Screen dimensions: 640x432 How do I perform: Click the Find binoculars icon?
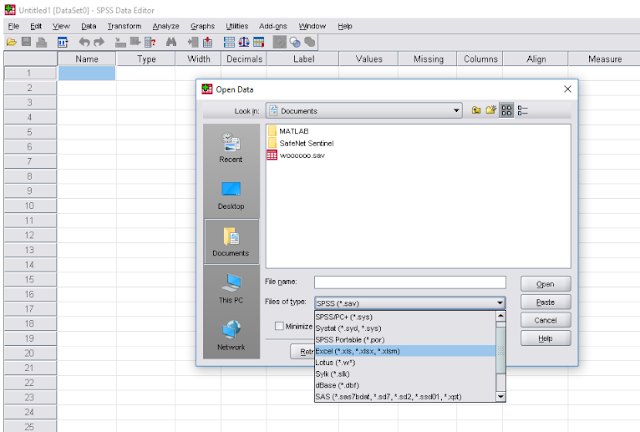tap(171, 42)
